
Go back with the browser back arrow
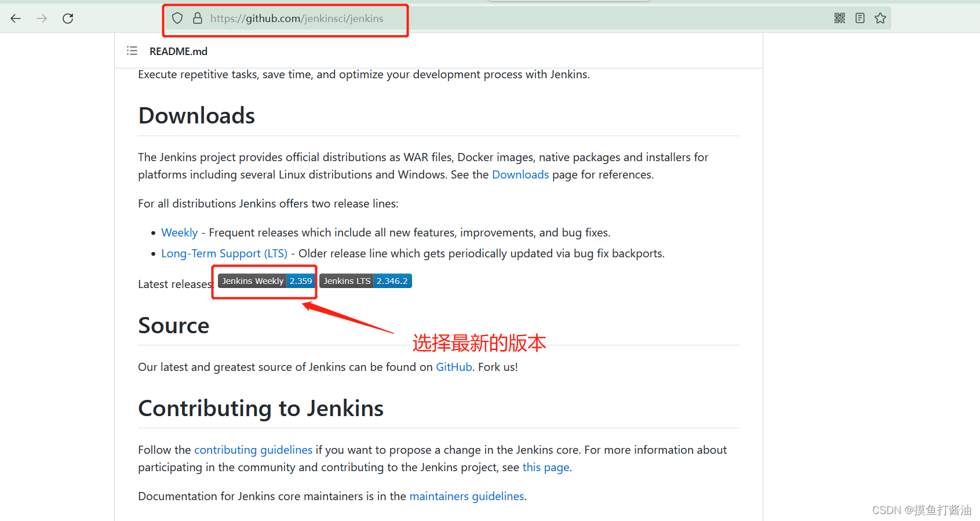[x=16, y=19]
